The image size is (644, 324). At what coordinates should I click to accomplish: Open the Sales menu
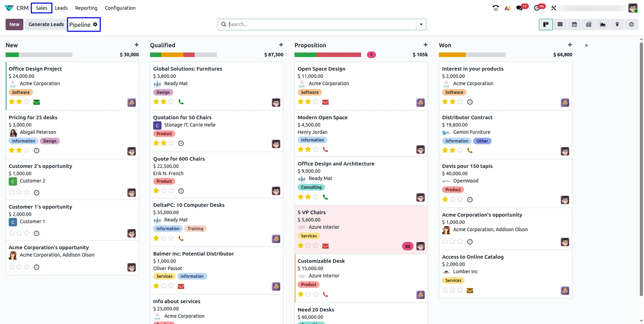[x=42, y=8]
